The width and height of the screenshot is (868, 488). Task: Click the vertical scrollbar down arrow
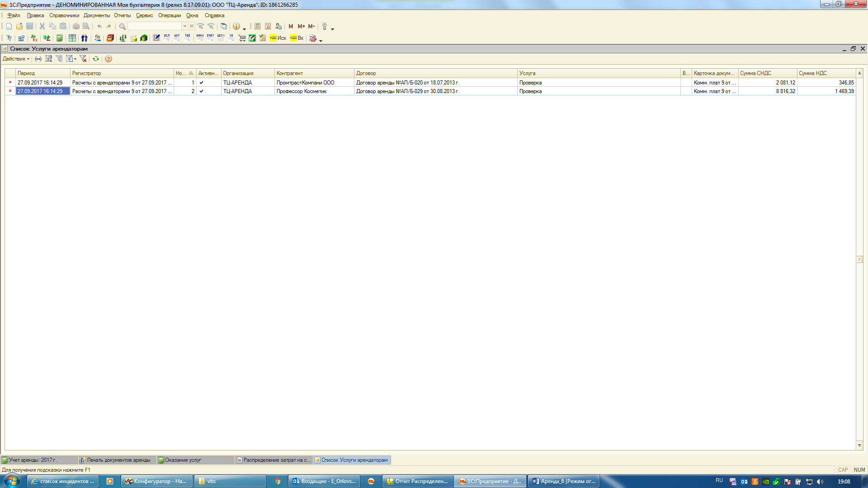[x=859, y=446]
